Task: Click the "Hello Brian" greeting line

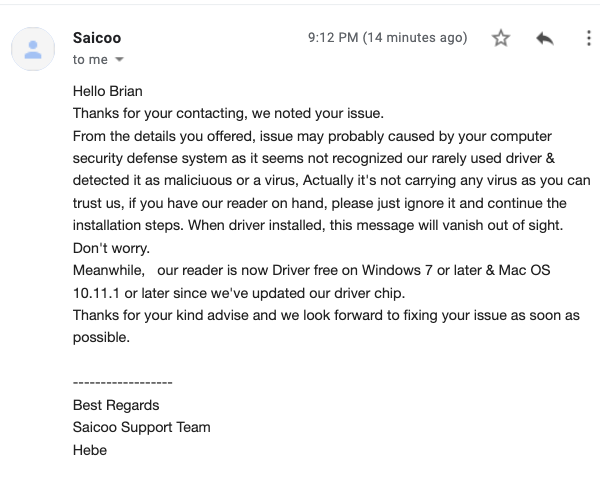Action: point(107,92)
